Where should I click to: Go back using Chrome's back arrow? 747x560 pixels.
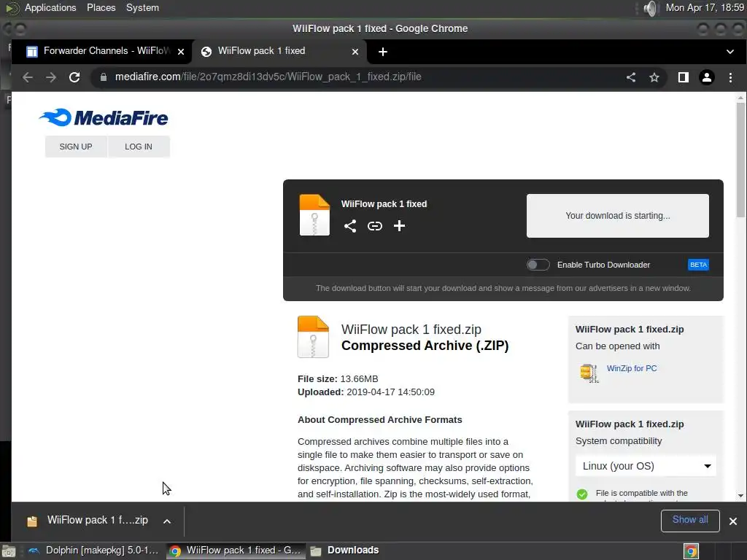(28, 77)
